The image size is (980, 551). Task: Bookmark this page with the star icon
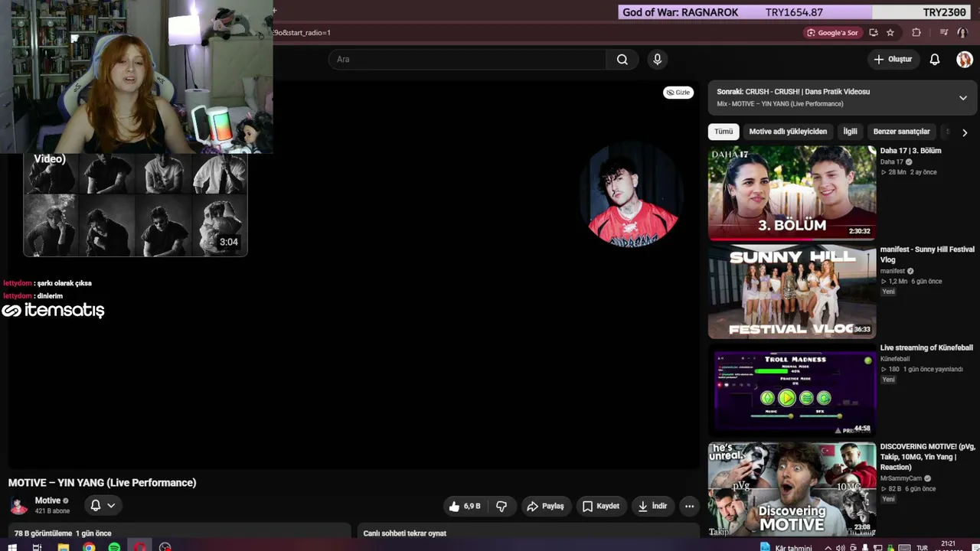pos(890,33)
